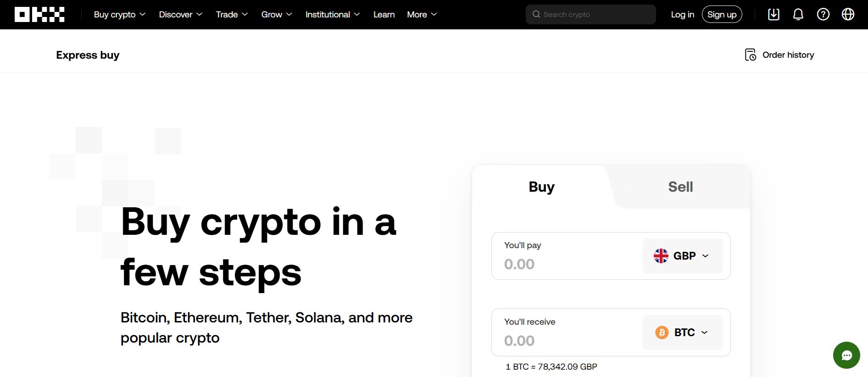
Task: Open the GBP currency selector
Action: [x=683, y=256]
